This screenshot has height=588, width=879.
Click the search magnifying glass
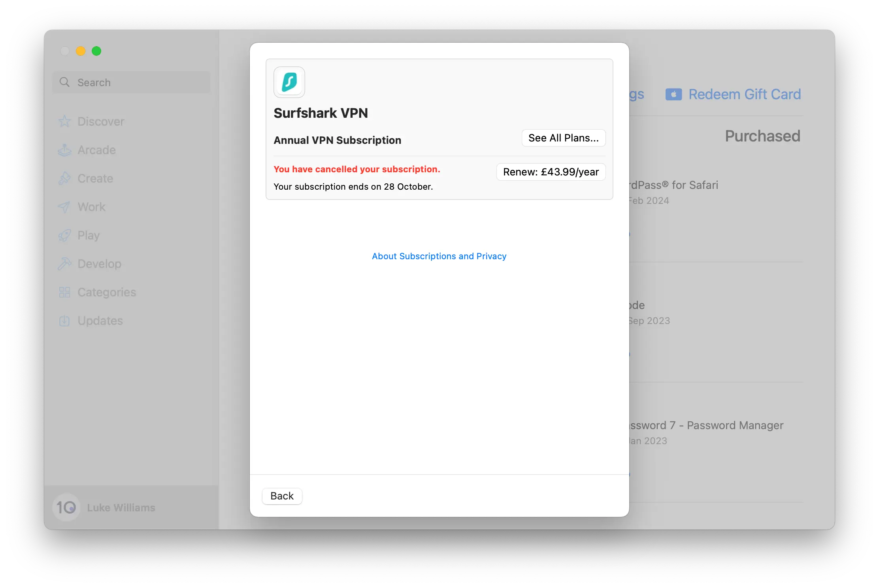coord(64,82)
